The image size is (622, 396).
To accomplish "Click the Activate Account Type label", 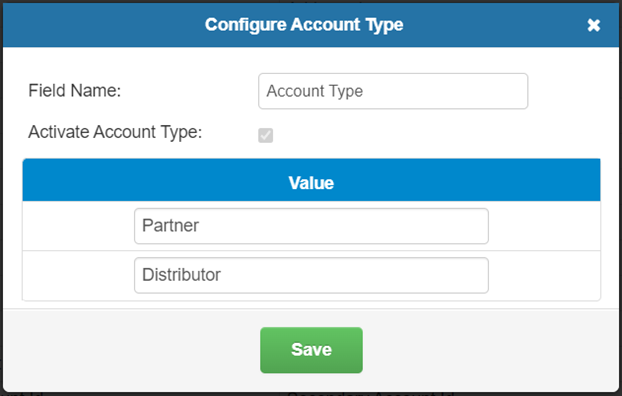I will pos(115,132).
